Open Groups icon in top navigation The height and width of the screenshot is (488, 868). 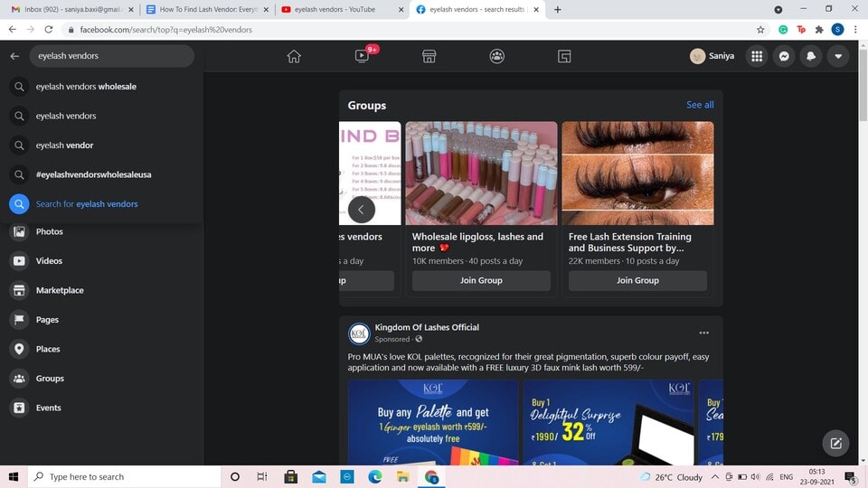coord(496,56)
